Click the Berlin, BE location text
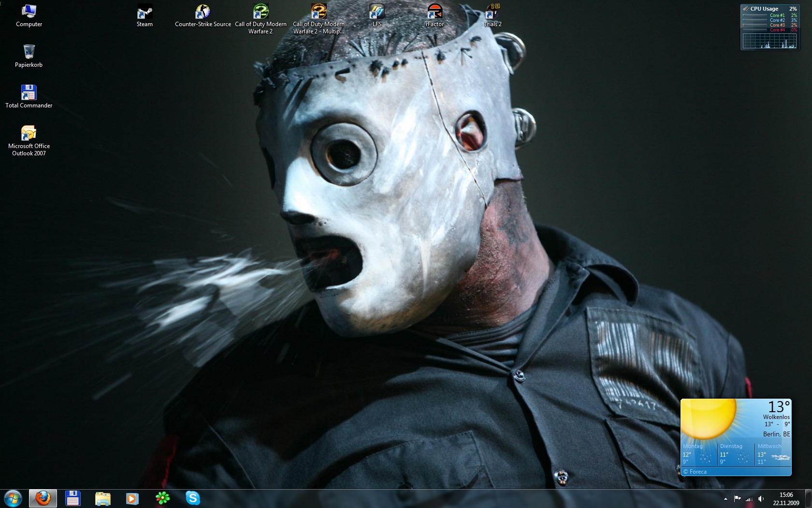The width and height of the screenshot is (812, 508). click(777, 434)
